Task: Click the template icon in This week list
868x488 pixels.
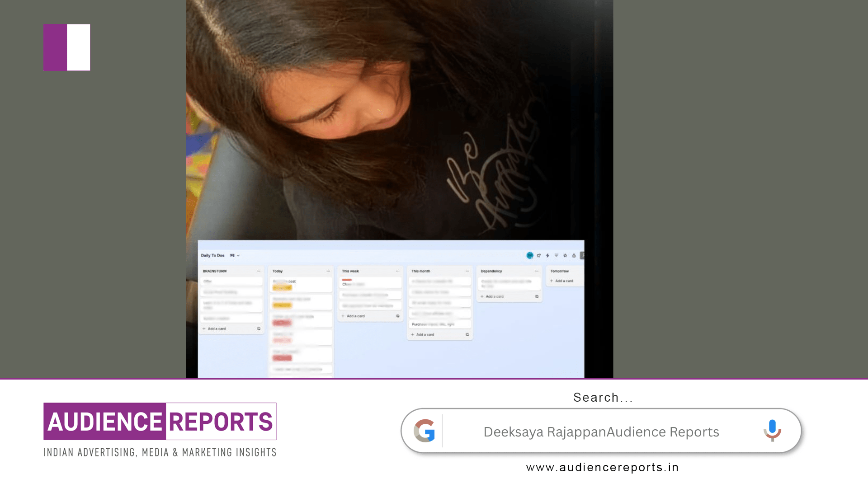Action: pyautogui.click(x=398, y=316)
